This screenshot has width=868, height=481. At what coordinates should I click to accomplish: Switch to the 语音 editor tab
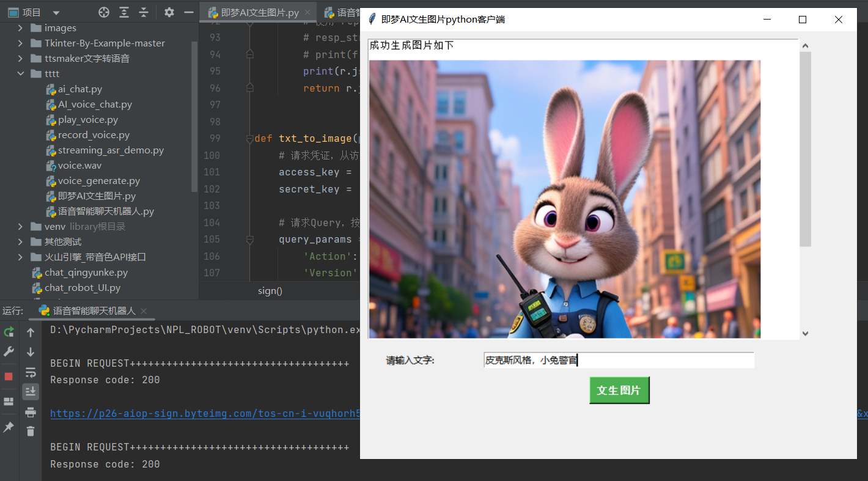(342, 12)
